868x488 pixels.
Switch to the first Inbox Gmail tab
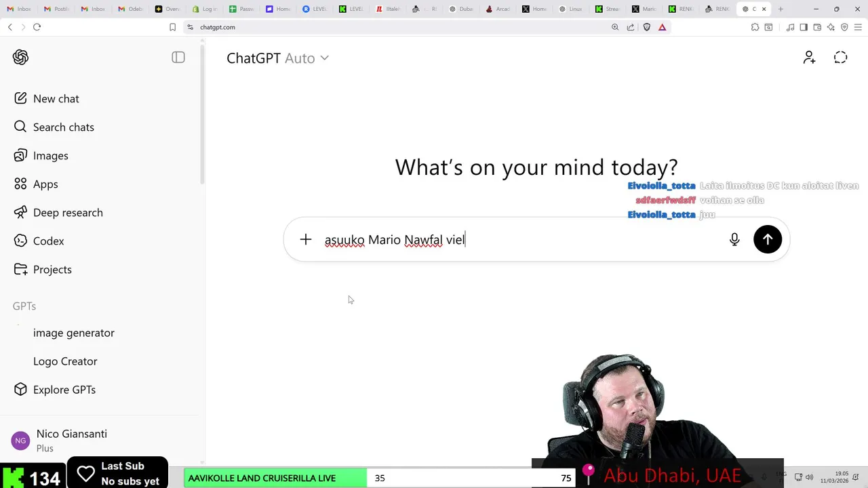(x=19, y=9)
